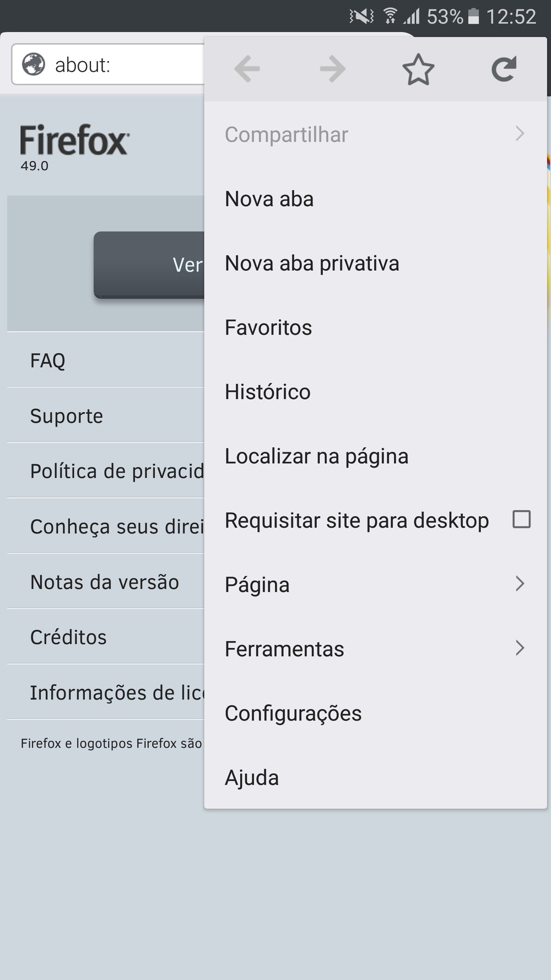Tap the forward arrow icon
The width and height of the screenshot is (551, 980).
click(333, 69)
